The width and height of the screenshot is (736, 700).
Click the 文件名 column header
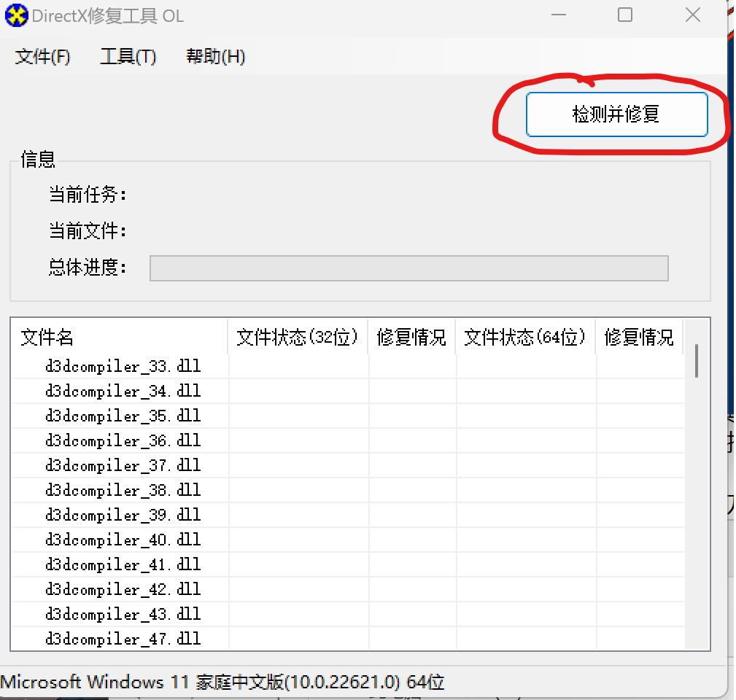pyautogui.click(x=119, y=337)
